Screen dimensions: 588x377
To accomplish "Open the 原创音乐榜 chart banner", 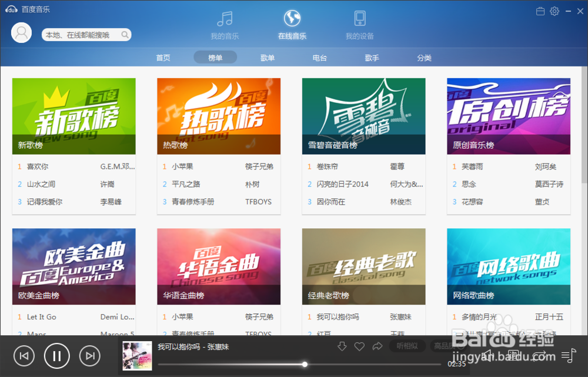I will pyautogui.click(x=509, y=116).
